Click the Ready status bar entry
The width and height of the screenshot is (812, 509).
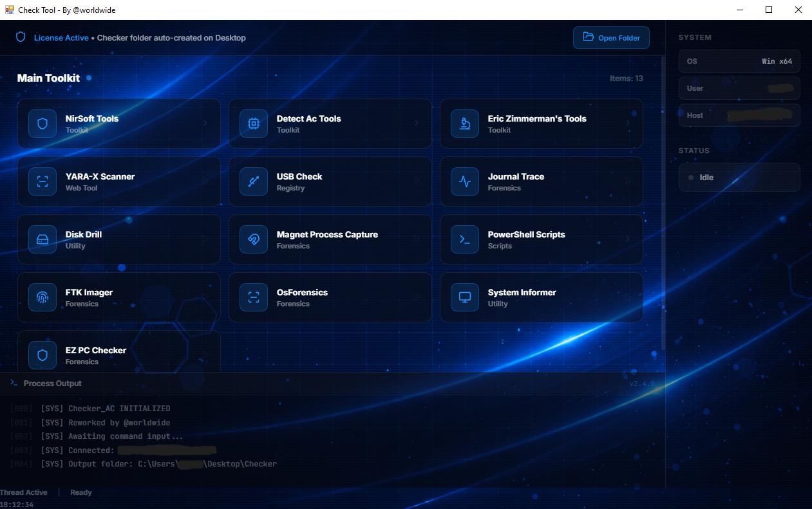pos(81,492)
